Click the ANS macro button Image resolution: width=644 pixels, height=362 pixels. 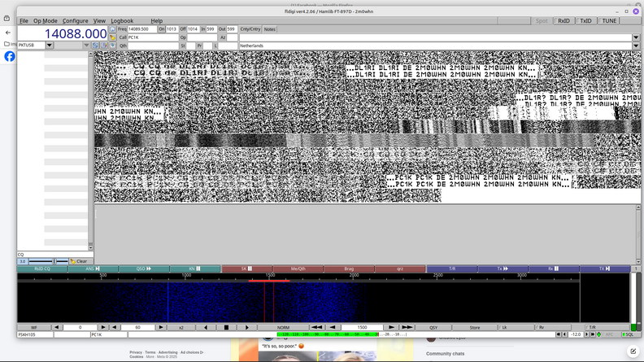94,268
